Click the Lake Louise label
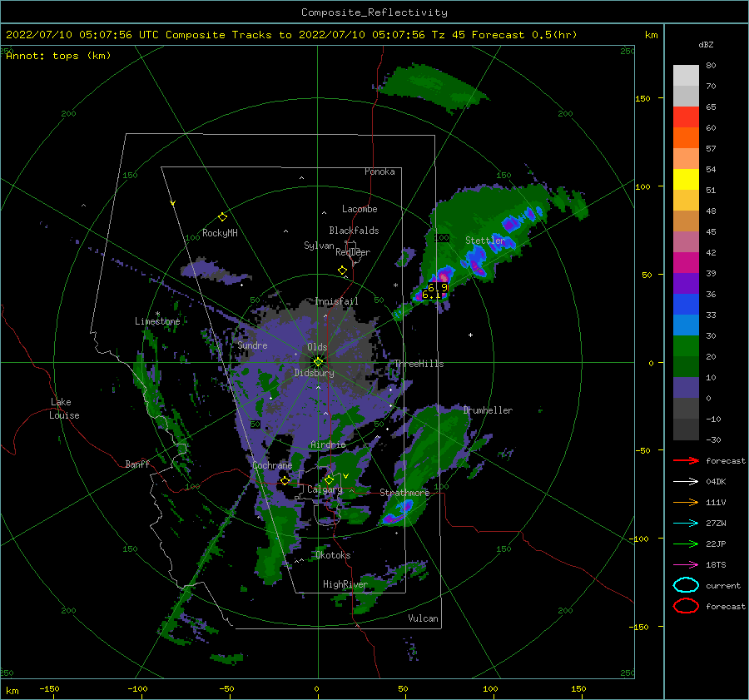The width and height of the screenshot is (749, 700). click(64, 409)
